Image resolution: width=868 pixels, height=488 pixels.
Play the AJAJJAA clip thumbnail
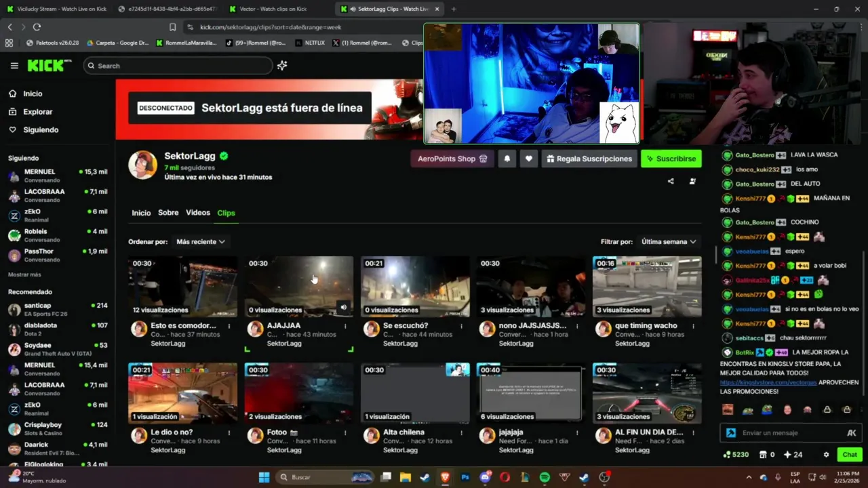[299, 287]
